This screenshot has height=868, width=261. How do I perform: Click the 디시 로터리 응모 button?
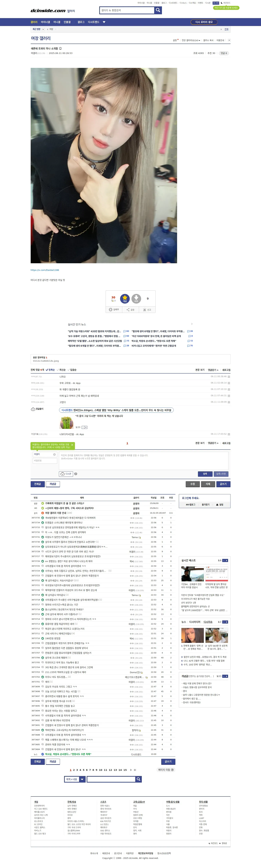coord(204,22)
